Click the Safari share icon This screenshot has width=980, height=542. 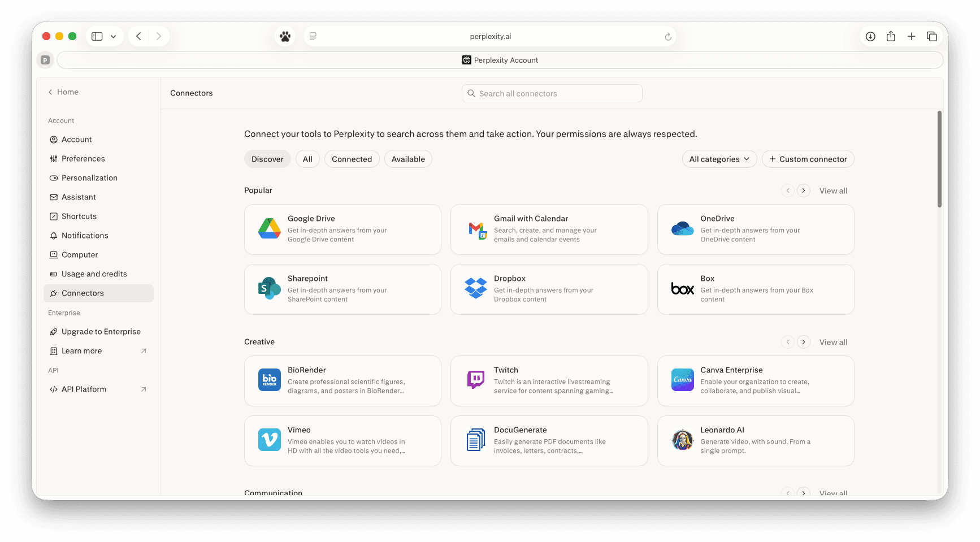(891, 37)
